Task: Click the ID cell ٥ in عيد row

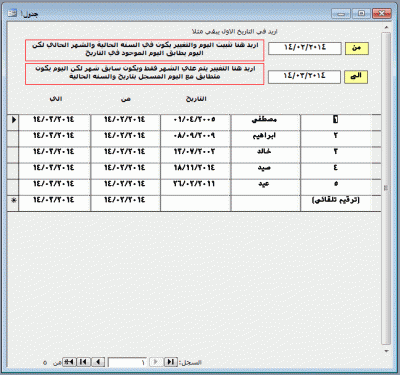Action: coord(336,186)
